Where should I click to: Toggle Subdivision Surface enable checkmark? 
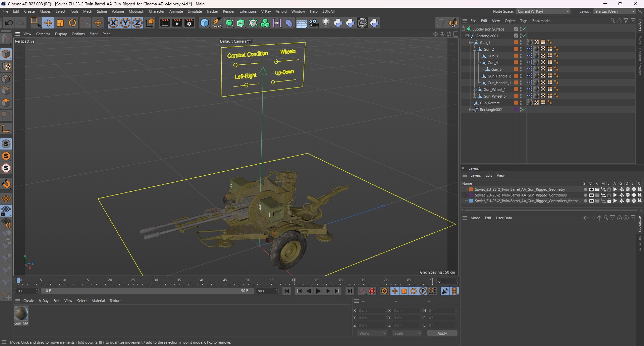coord(524,29)
